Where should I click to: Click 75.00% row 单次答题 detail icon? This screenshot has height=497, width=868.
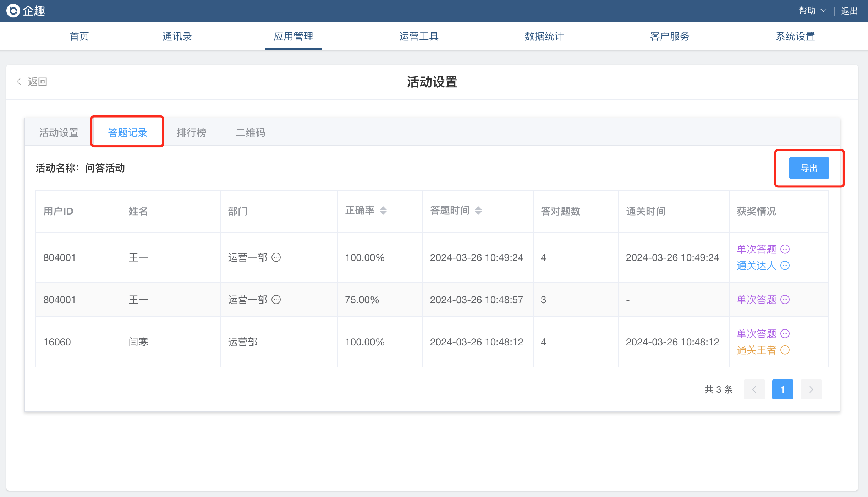pyautogui.click(x=785, y=300)
